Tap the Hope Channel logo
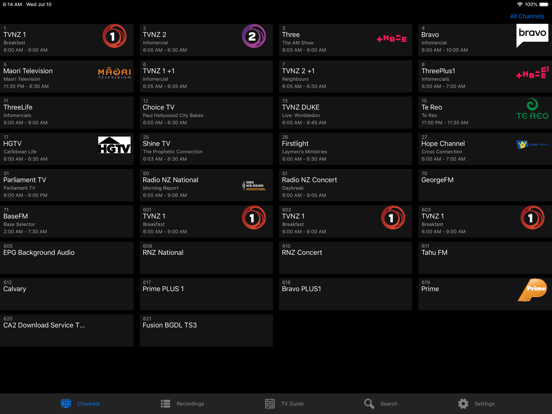The image size is (552, 414). point(532,144)
